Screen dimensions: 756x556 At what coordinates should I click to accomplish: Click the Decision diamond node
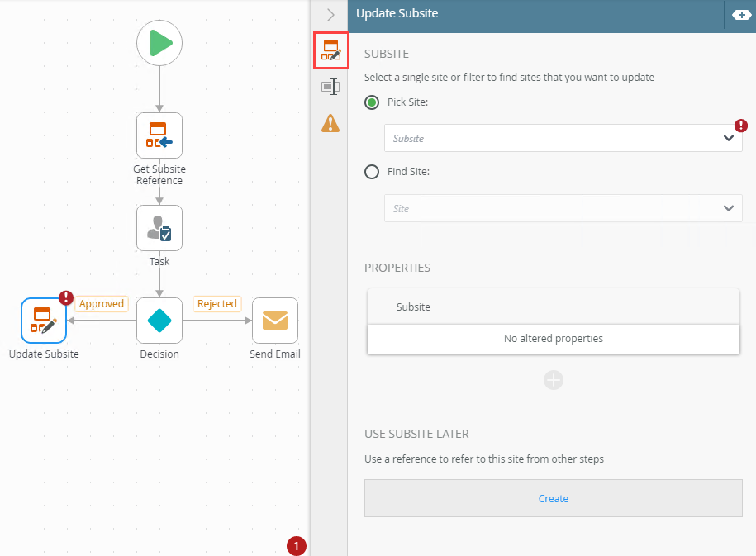tap(159, 321)
